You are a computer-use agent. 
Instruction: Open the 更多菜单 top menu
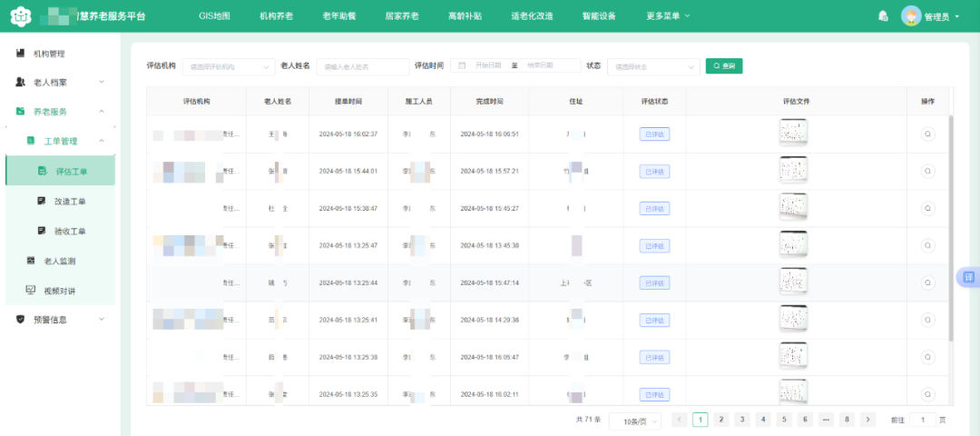tap(668, 16)
